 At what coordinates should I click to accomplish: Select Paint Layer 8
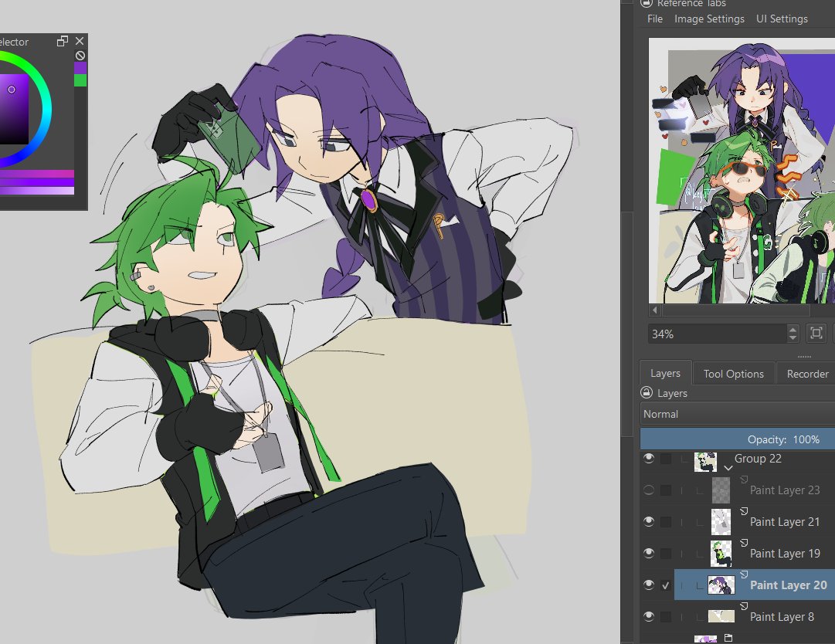tap(782, 617)
